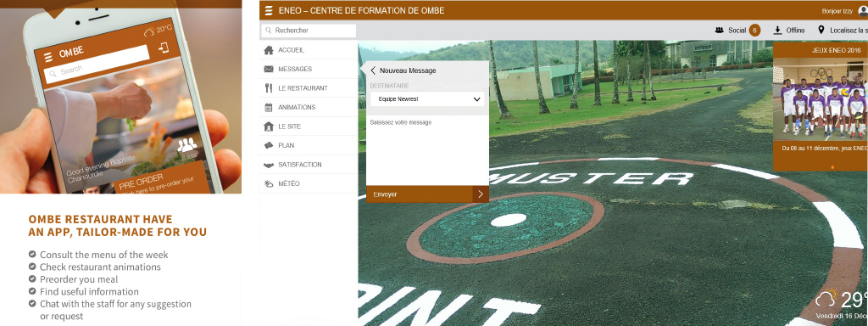This screenshot has height=326, width=868.
Task: Click 'Check restaurant animations' text
Action: coord(100,267)
